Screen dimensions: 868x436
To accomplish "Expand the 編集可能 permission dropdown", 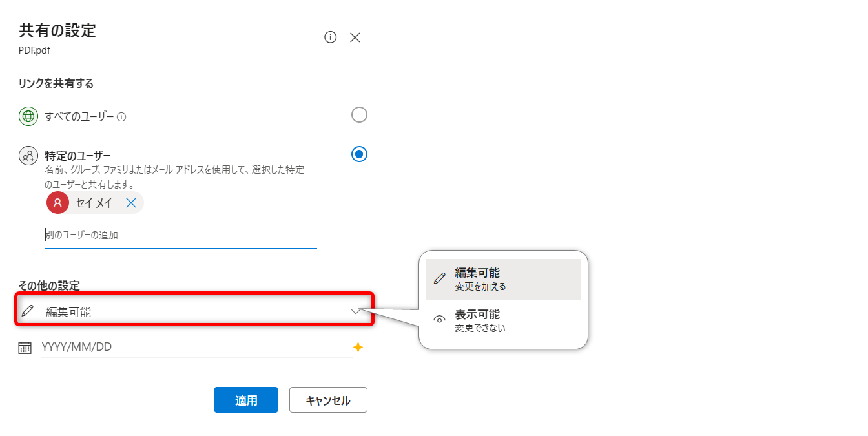I will click(194, 312).
